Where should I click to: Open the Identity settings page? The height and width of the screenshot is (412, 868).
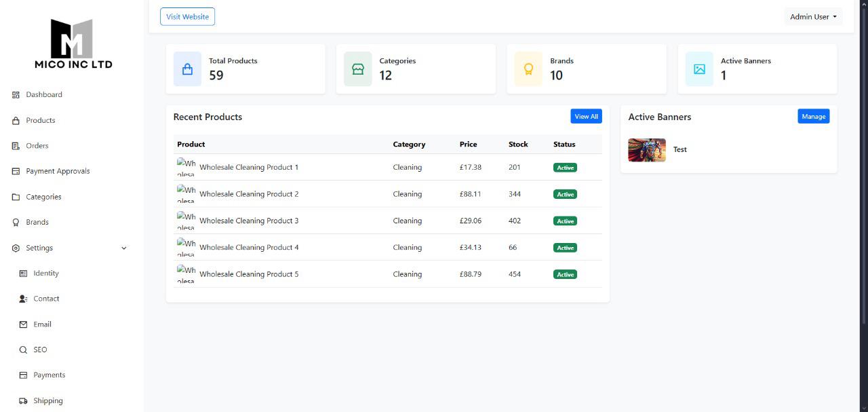point(45,274)
